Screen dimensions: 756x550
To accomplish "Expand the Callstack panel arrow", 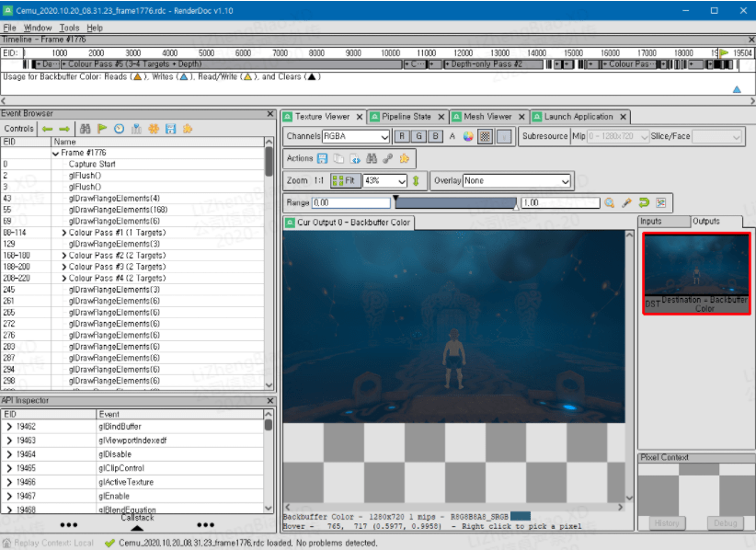I will (137, 528).
